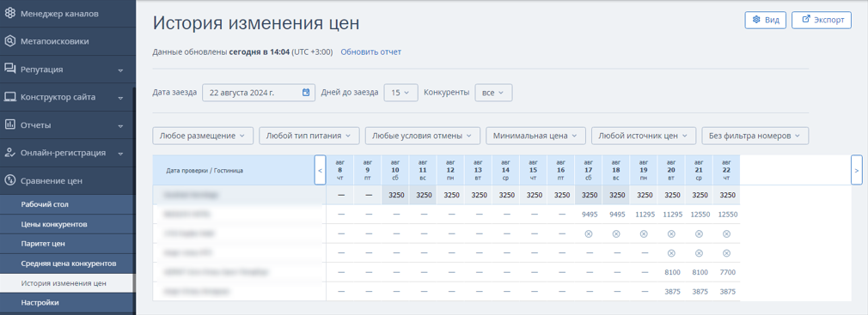Open the Любой тип питания filter

click(309, 136)
